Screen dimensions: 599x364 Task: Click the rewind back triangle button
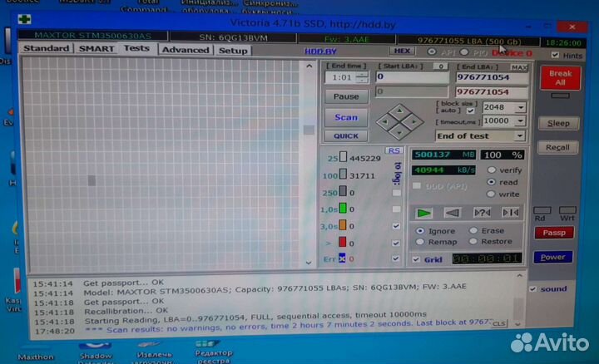coord(453,213)
